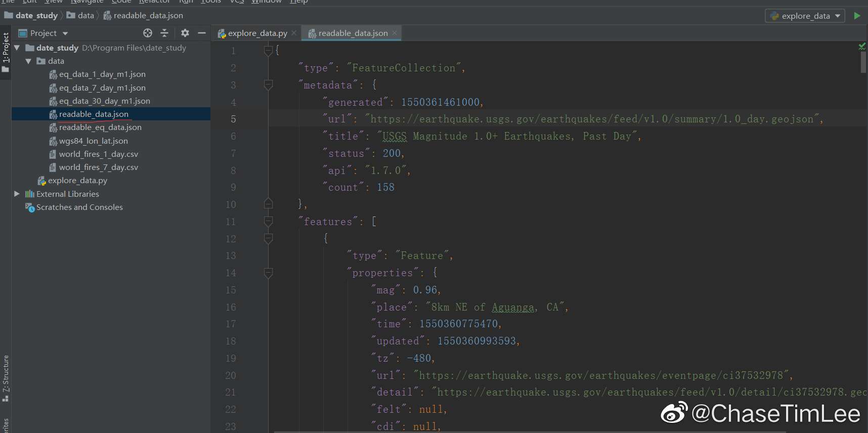Image resolution: width=868 pixels, height=433 pixels.
Task: Click the url value on line 5
Action: pyautogui.click(x=592, y=119)
